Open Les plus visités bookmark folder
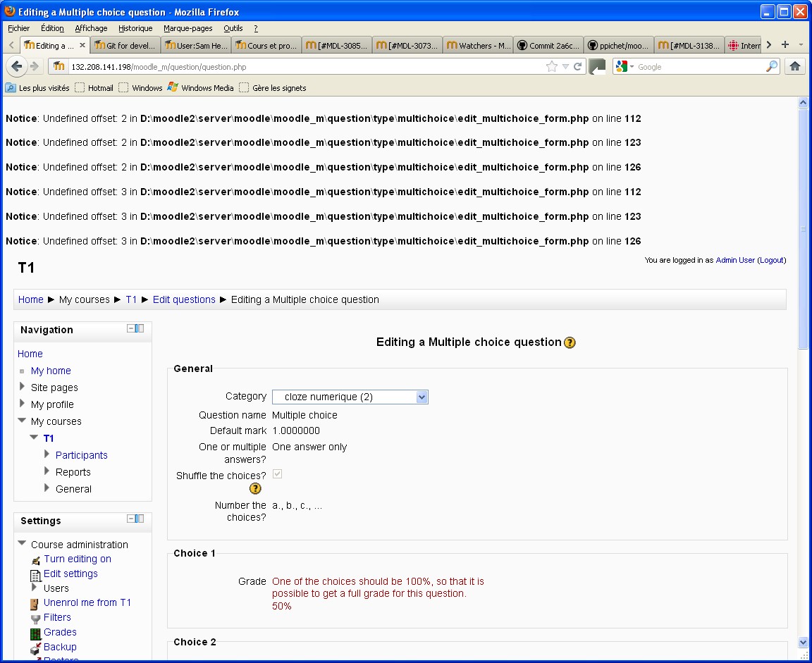The image size is (812, 663). tap(37, 88)
